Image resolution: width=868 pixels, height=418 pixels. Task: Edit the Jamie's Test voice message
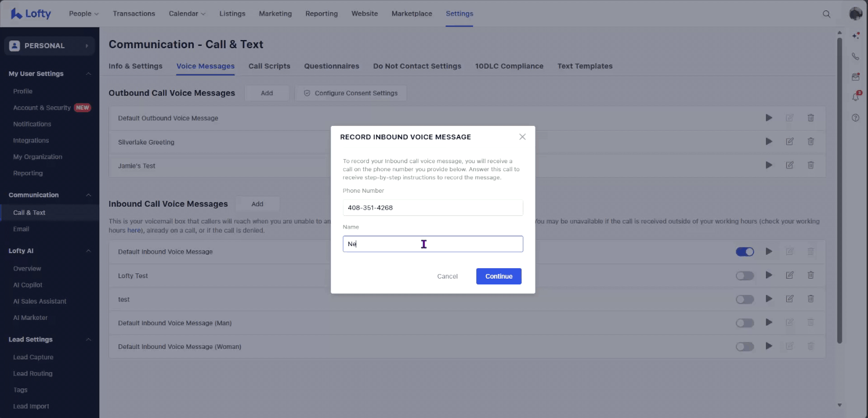[x=790, y=165]
